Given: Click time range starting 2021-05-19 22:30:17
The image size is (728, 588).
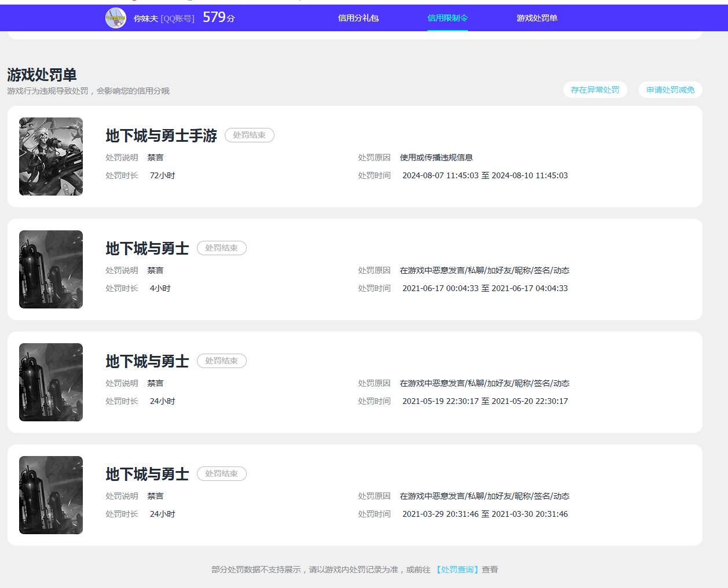Looking at the screenshot, I should [485, 401].
